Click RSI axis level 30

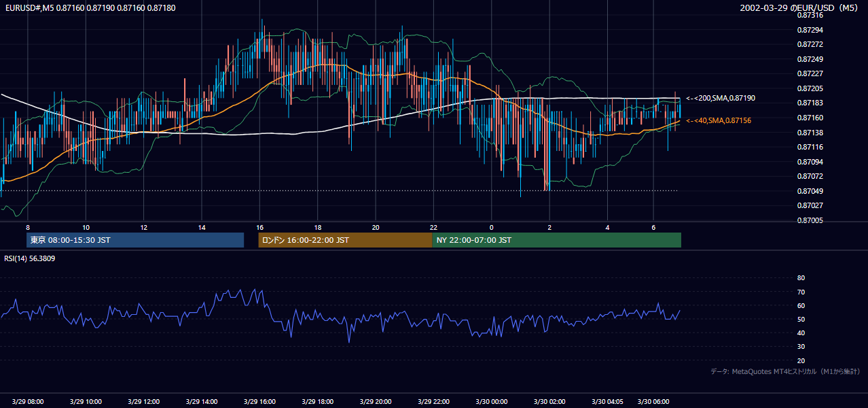click(801, 347)
